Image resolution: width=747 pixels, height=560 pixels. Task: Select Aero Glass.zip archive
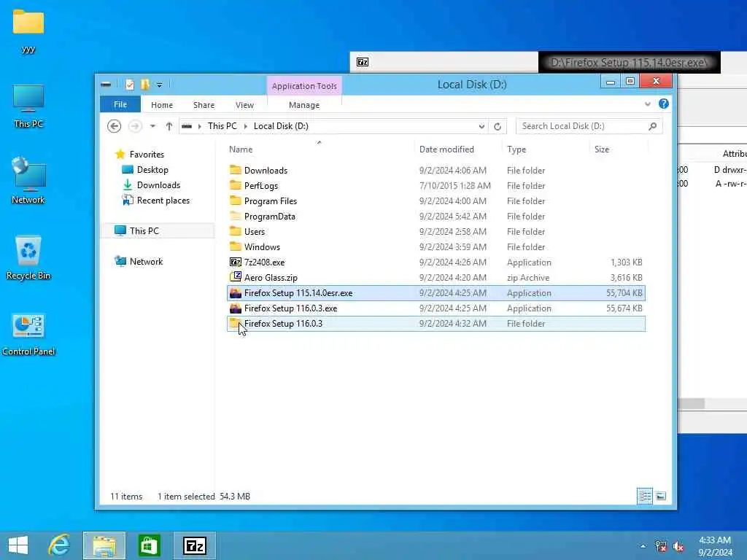pyautogui.click(x=436, y=278)
